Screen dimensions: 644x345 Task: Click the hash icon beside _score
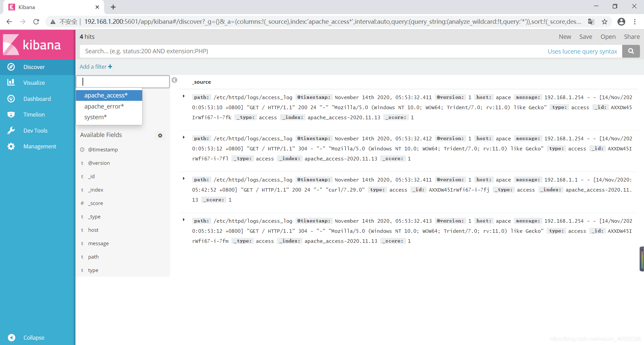click(x=82, y=203)
